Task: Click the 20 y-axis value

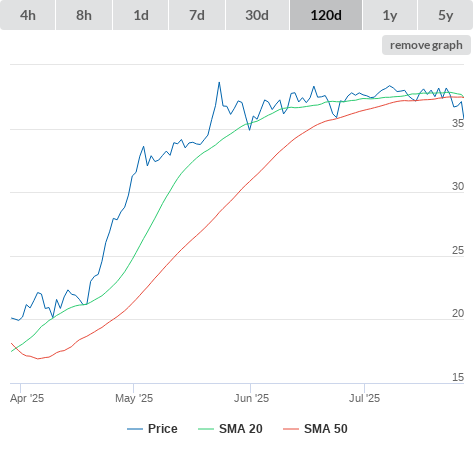Action: [x=458, y=313]
